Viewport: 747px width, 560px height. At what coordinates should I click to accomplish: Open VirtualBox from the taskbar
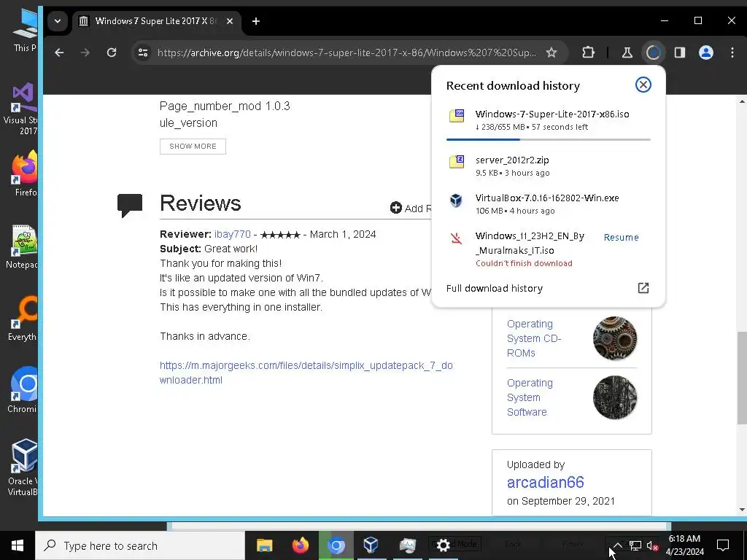click(371, 545)
